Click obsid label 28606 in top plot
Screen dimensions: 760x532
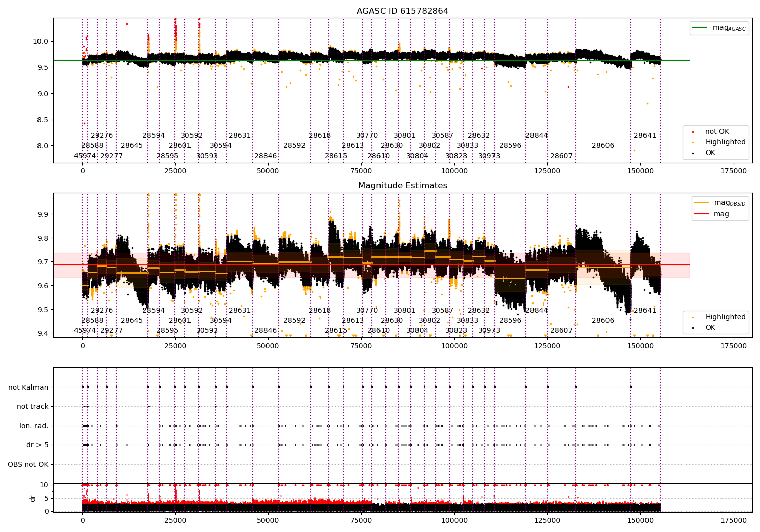(603, 146)
